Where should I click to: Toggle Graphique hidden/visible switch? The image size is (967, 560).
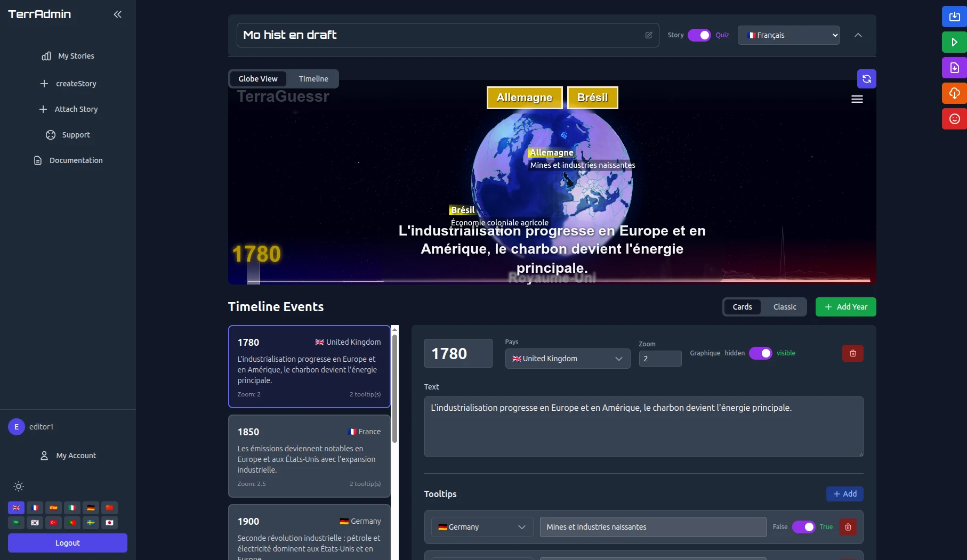pyautogui.click(x=760, y=353)
